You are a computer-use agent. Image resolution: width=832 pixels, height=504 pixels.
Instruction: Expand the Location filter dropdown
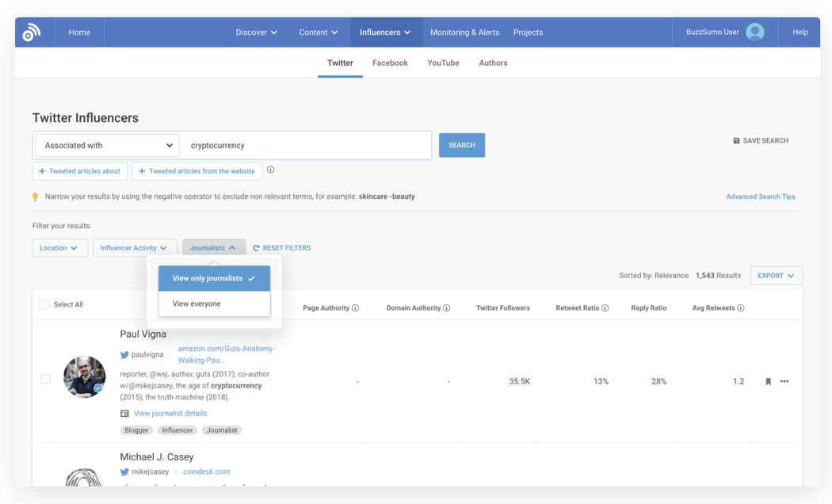59,248
